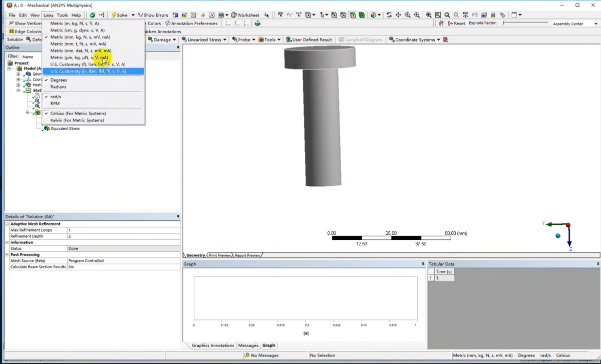This screenshot has height=364, width=601.
Task: Select U.S. Customary (in, lbm, lbf) units
Action: pyautogui.click(x=88, y=71)
